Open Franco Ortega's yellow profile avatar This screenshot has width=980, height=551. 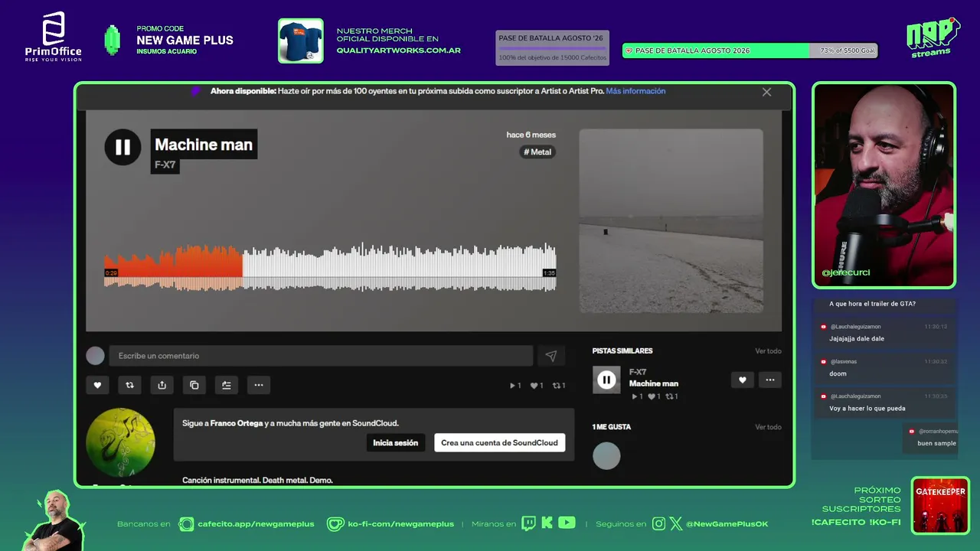coord(120,442)
